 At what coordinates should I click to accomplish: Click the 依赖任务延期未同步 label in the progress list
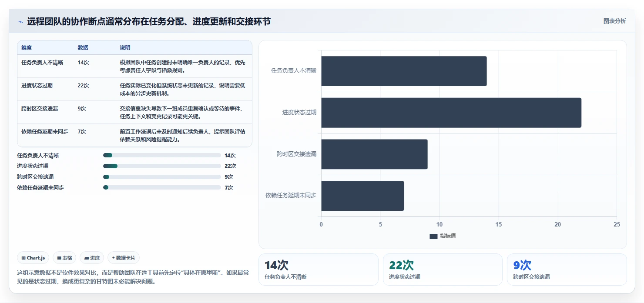[x=40, y=188]
